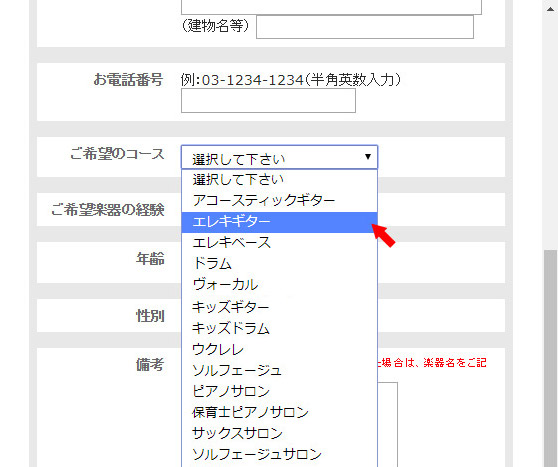The image size is (558, 467).
Task: Pick the placeholder 選択して下さい list entry
Action: tap(279, 180)
